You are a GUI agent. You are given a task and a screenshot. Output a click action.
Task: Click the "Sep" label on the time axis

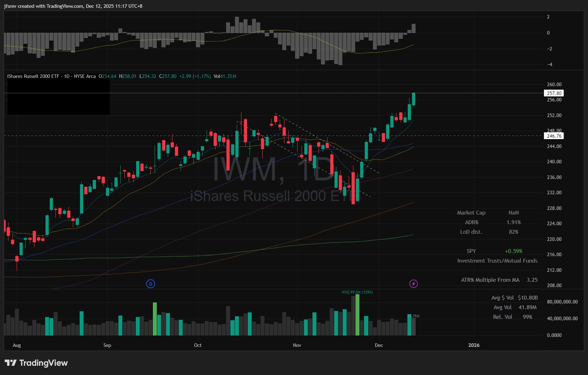click(107, 345)
